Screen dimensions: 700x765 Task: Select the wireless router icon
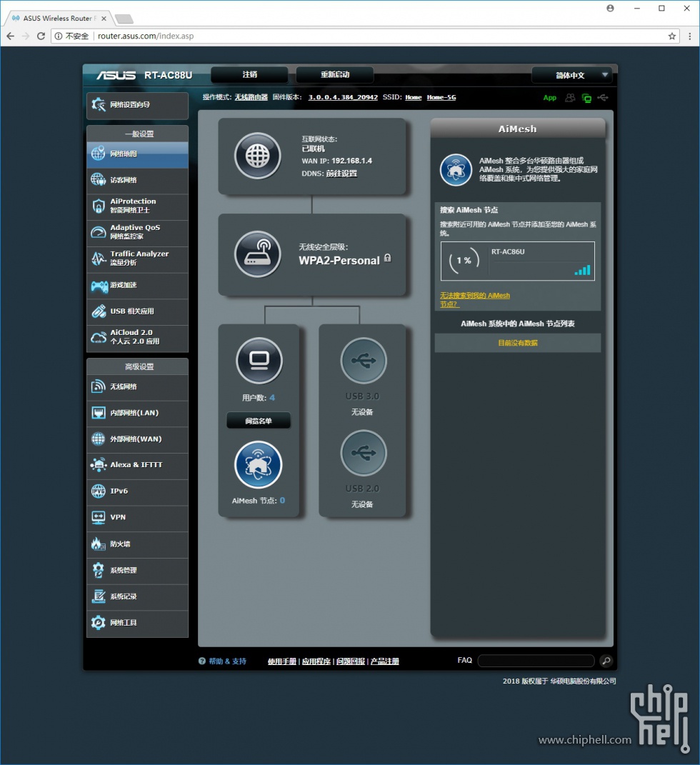tap(258, 254)
